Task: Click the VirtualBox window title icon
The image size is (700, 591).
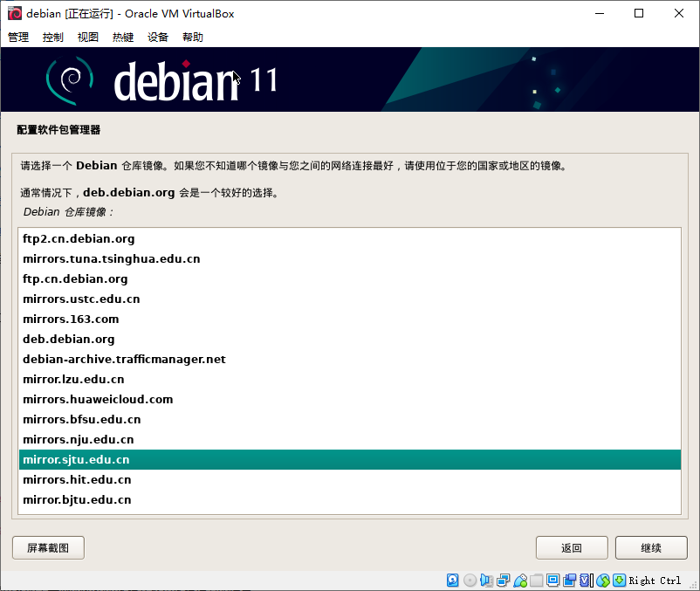Action: coord(14,13)
